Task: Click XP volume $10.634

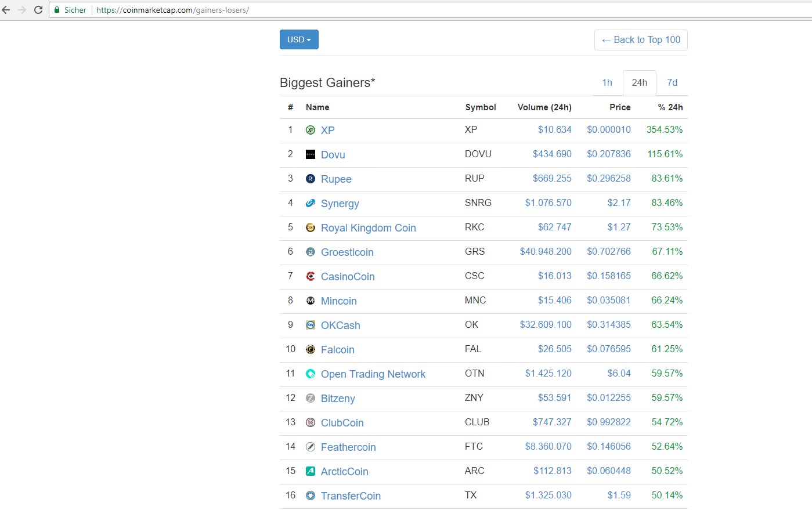Action: tap(555, 130)
